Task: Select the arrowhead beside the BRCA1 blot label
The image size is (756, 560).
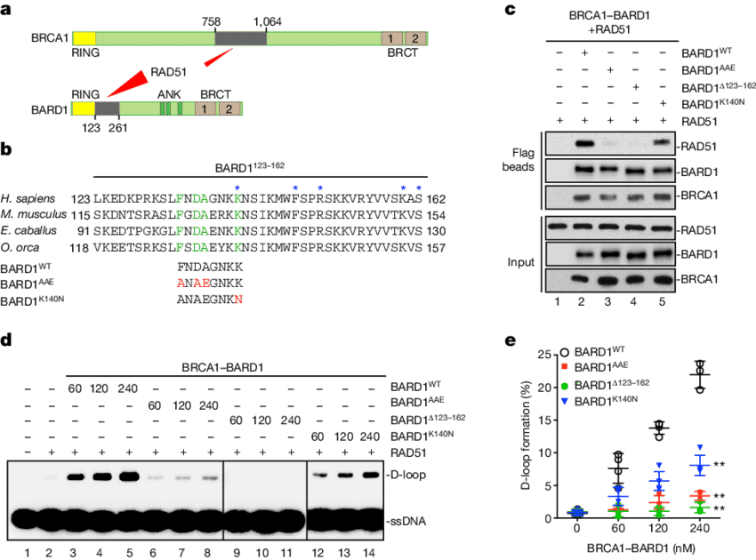Action: tap(679, 196)
